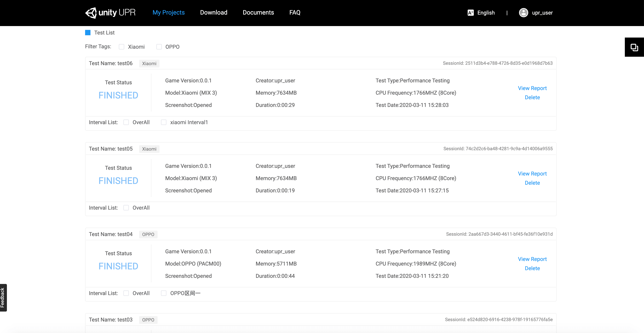Click the blue Test List square marker

(x=88, y=33)
